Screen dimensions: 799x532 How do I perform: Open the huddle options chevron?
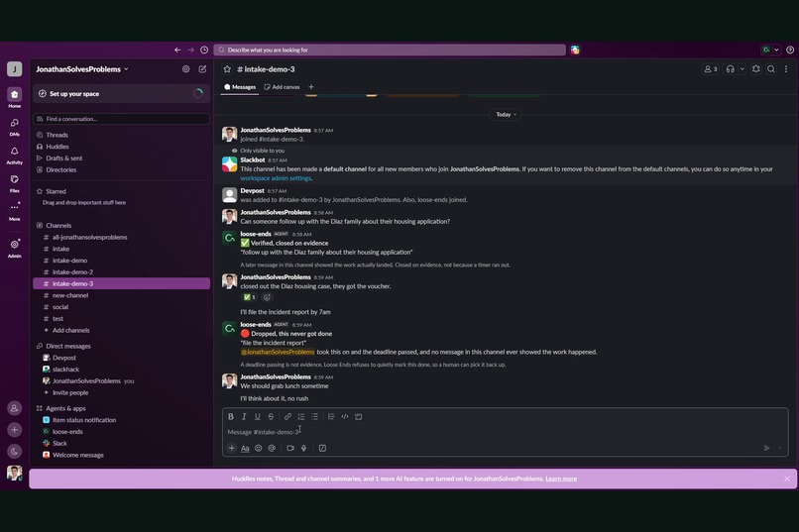tap(742, 69)
